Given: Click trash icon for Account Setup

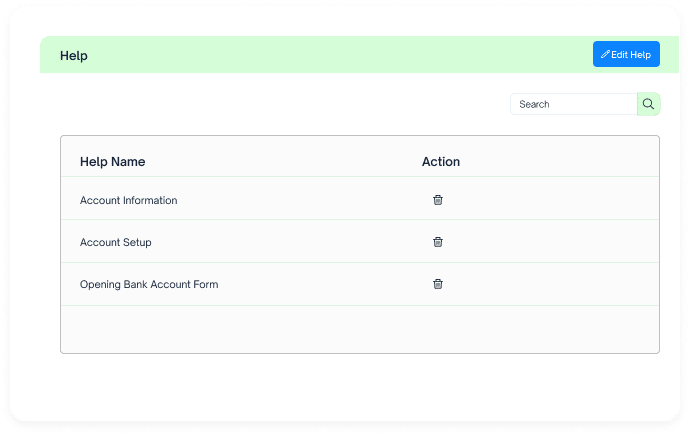Looking at the screenshot, I should click(x=437, y=242).
